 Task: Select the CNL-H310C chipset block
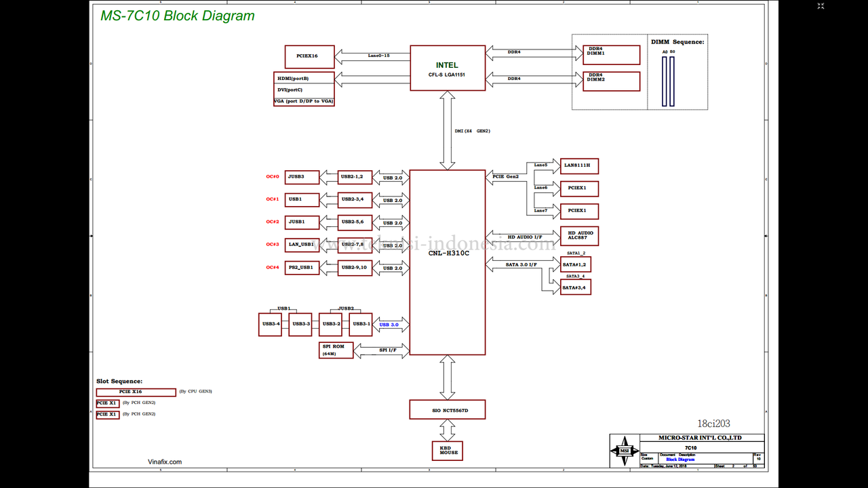pos(448,262)
